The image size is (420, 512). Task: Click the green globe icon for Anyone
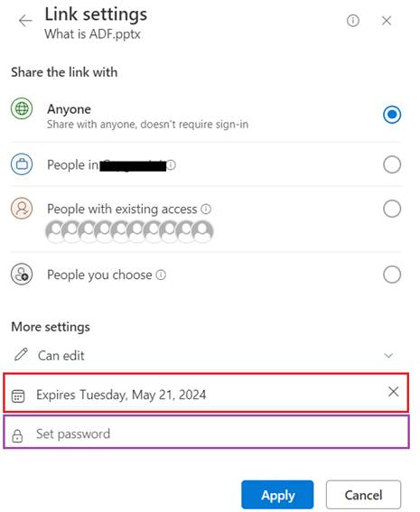point(22,108)
